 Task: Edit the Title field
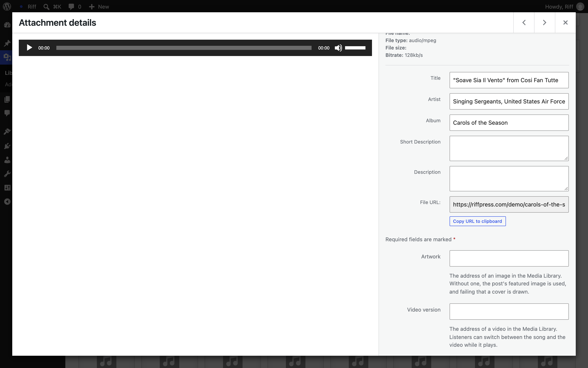(509, 80)
